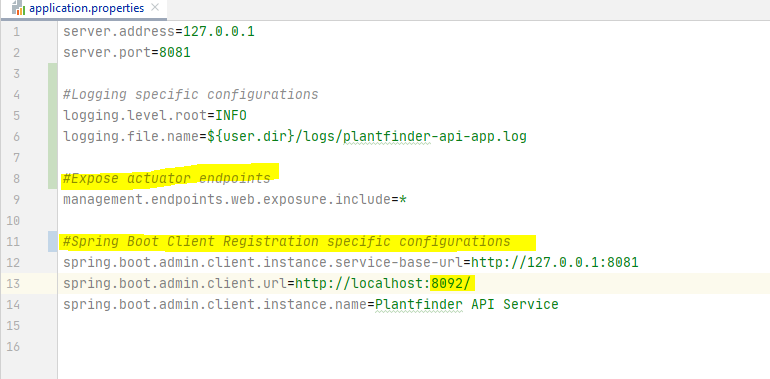Image resolution: width=770 pixels, height=379 pixels.
Task: Click management.endpoints.web.exposure.include key
Action: pos(227,200)
